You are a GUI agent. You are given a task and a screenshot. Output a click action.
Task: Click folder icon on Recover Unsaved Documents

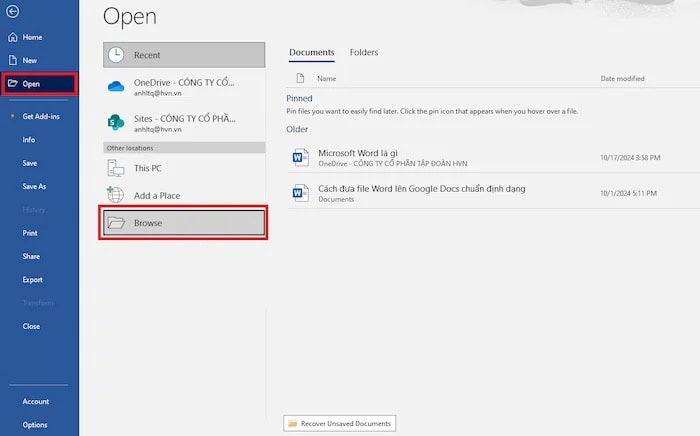pos(292,423)
